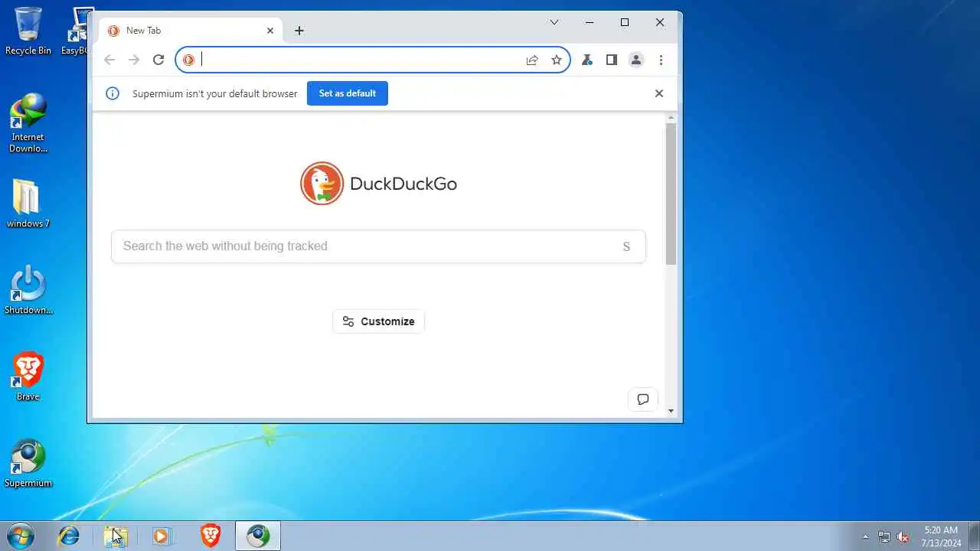Open Windows Media Player from taskbar
Screen dimensions: 980x551
coord(162,536)
